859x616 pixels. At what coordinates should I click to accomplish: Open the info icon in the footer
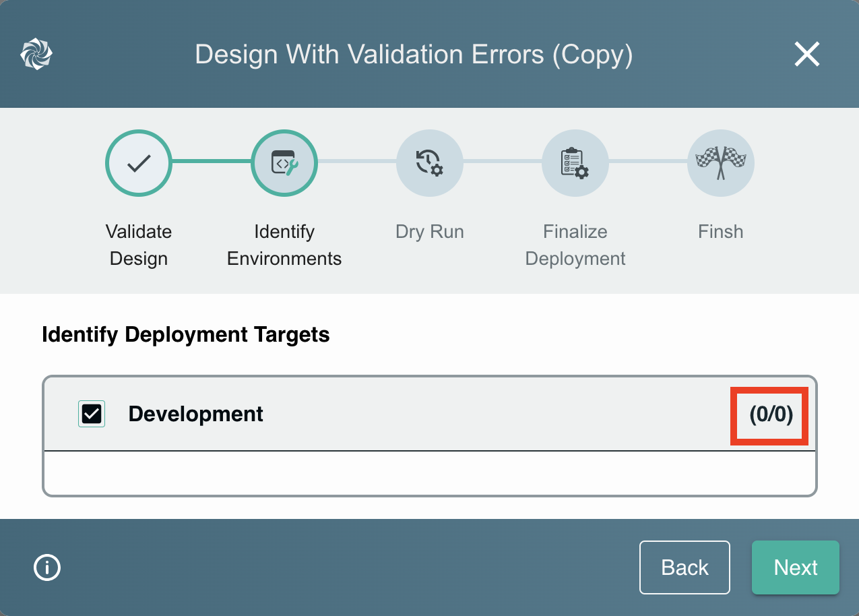[x=47, y=567]
